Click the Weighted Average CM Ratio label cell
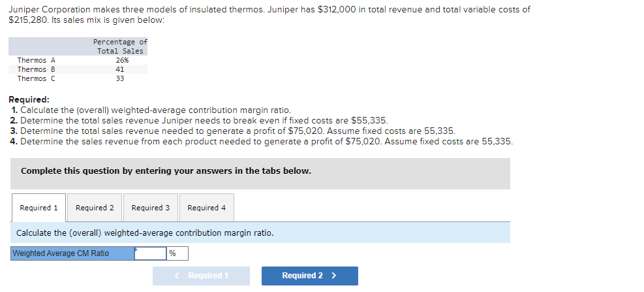The height and width of the screenshot is (292, 644). 72,253
